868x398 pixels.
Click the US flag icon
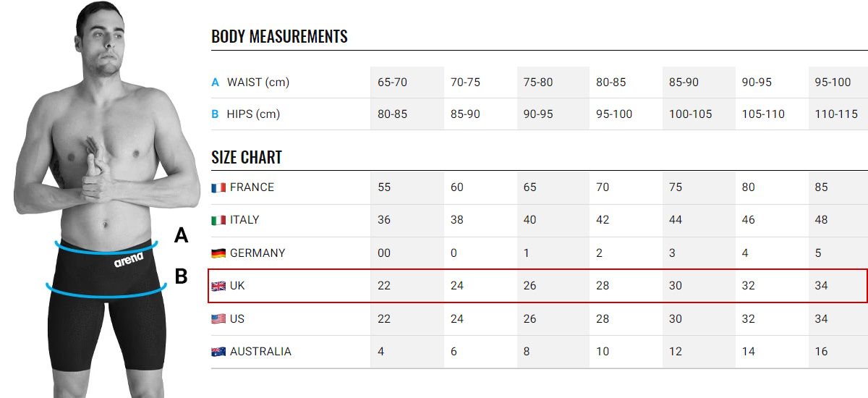click(218, 319)
